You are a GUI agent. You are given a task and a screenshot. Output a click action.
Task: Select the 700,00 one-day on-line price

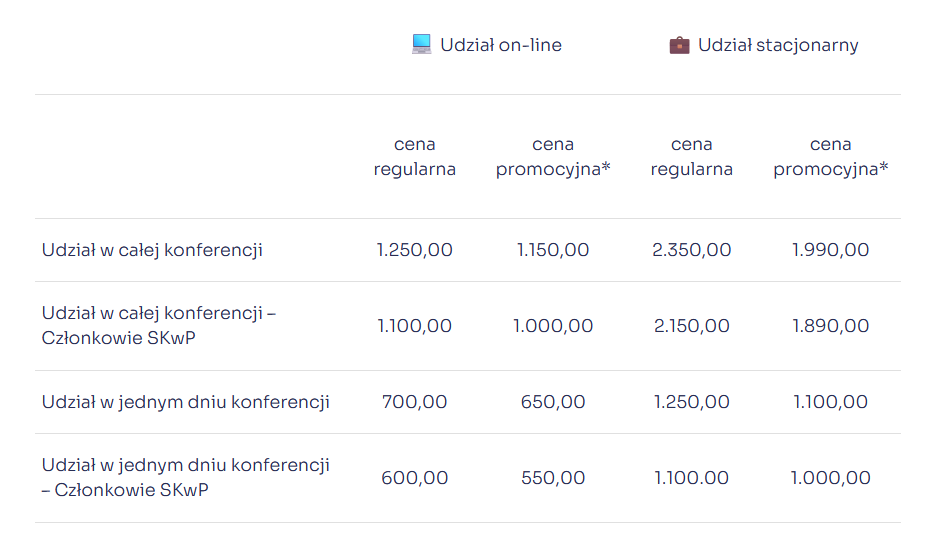pyautogui.click(x=415, y=402)
